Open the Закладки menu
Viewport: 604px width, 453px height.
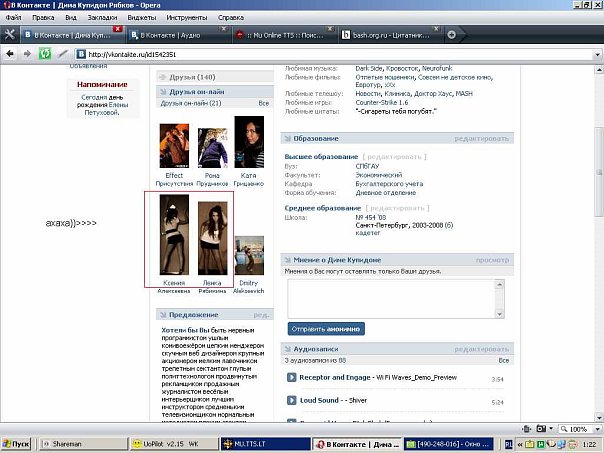(x=102, y=17)
